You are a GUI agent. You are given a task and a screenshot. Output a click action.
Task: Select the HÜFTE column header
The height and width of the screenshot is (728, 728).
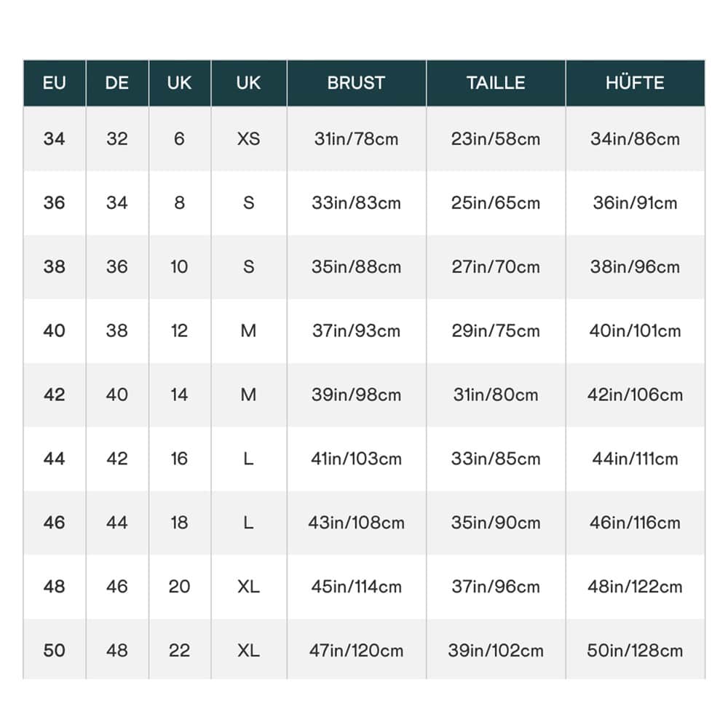(635, 83)
